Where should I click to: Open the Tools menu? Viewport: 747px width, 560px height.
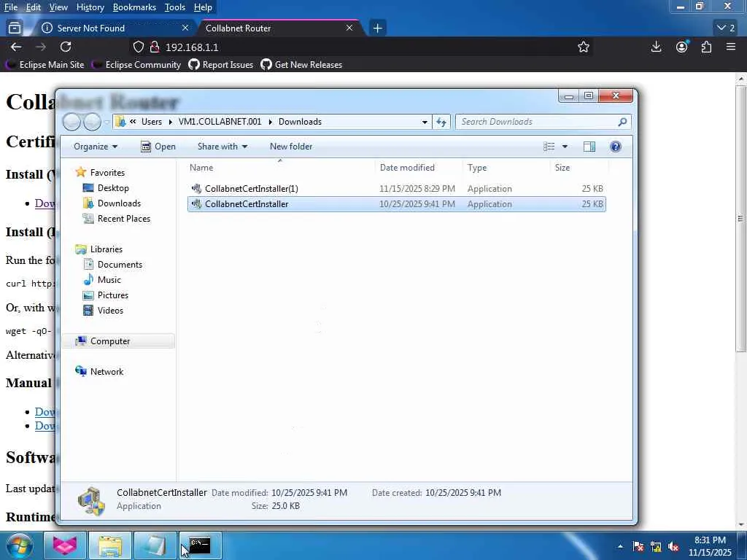coord(175,7)
